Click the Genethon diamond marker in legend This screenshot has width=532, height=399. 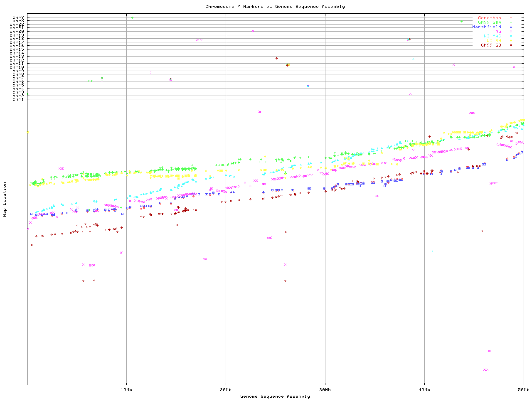[511, 18]
